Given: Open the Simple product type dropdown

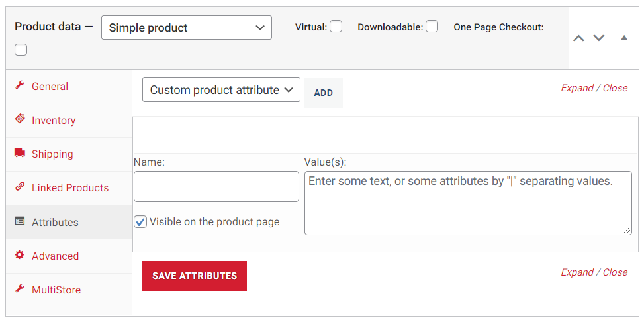Looking at the screenshot, I should [187, 28].
